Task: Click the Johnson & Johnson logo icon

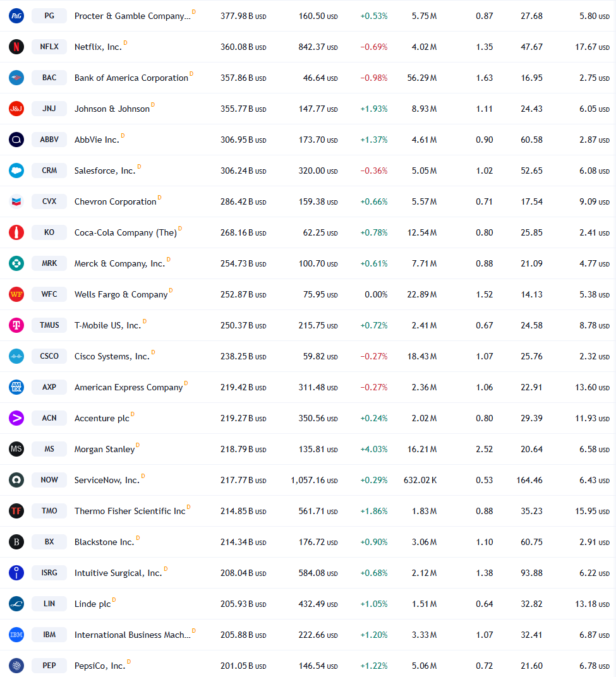Action: 16,109
